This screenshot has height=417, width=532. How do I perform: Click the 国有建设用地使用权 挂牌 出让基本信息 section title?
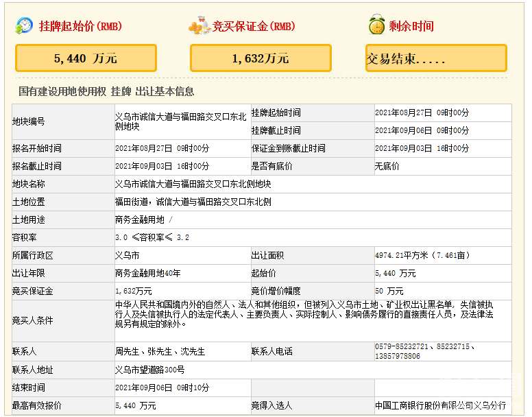(x=106, y=91)
